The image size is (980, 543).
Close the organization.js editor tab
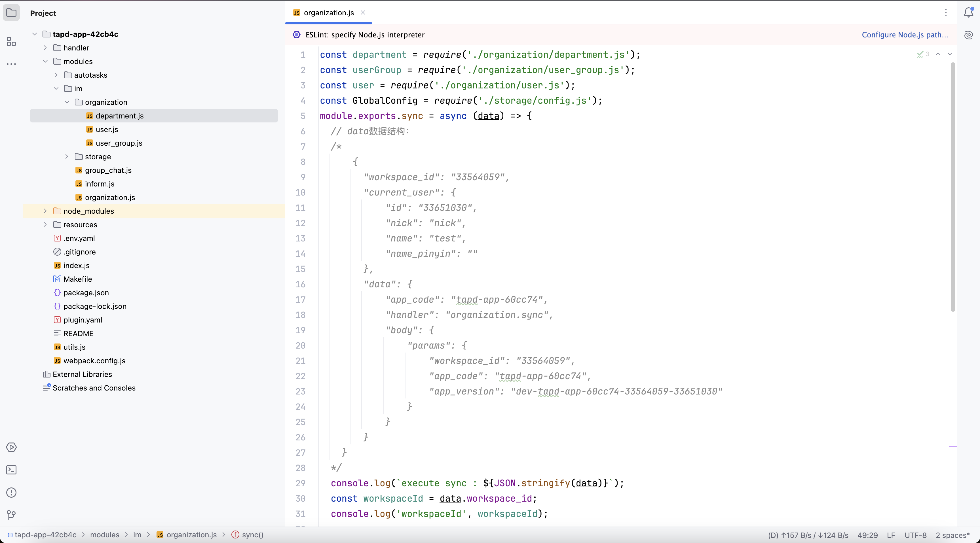363,12
